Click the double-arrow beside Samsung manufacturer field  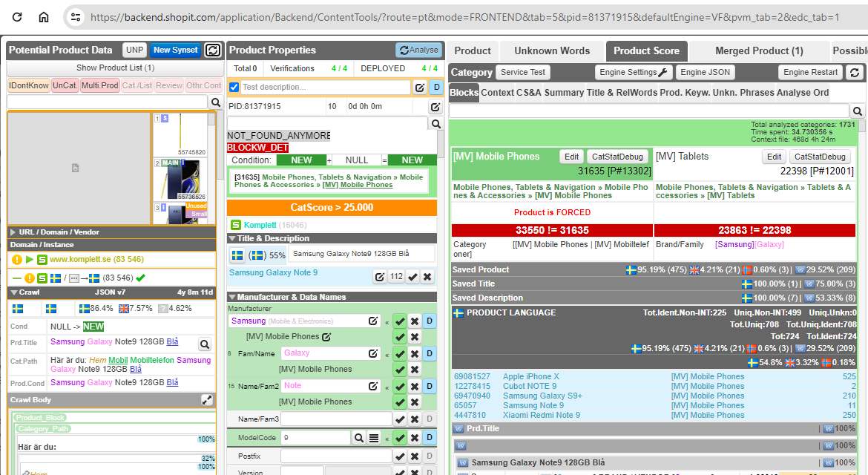pyautogui.click(x=387, y=321)
